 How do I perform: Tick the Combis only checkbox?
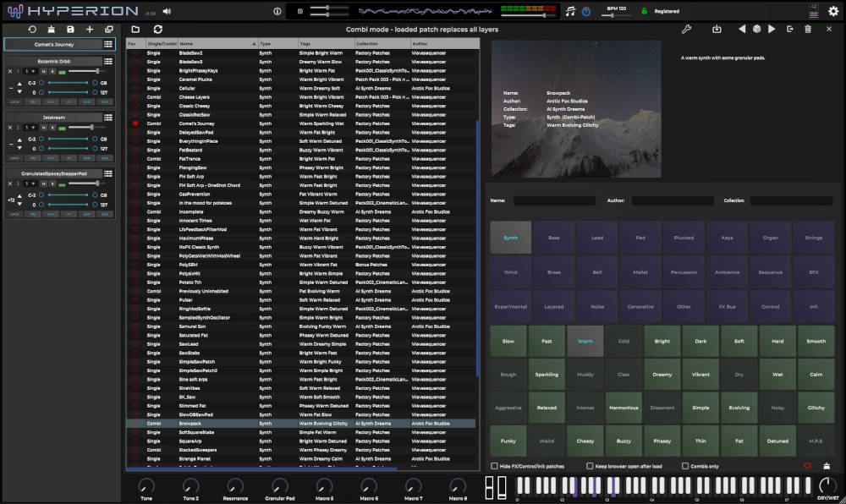click(685, 466)
